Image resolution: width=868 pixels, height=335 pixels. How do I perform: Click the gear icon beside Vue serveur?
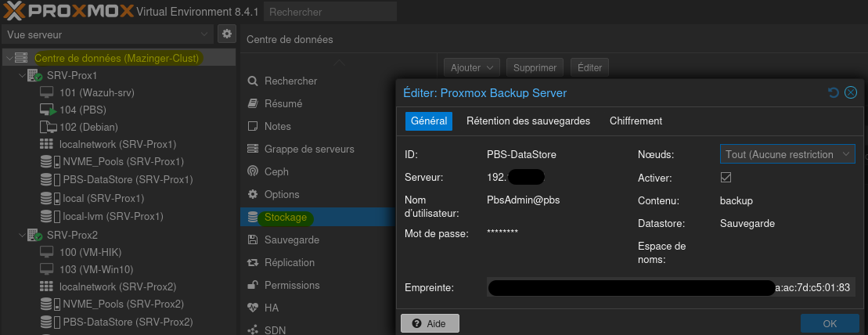226,34
